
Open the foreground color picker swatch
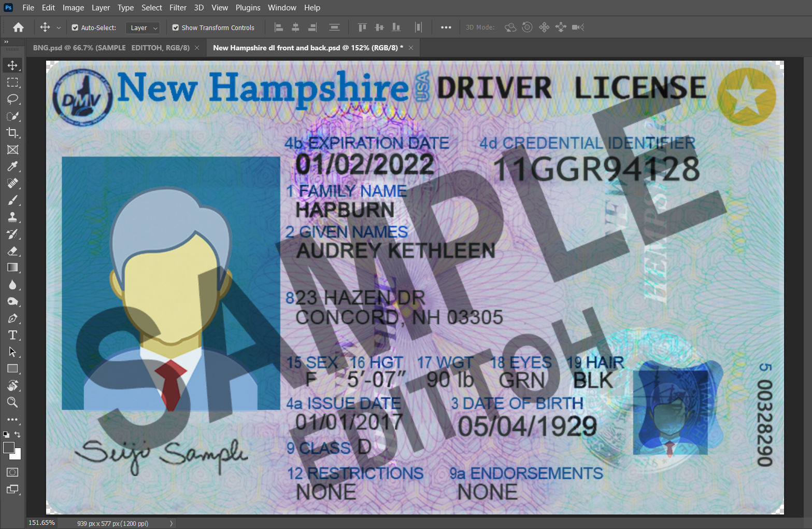8,447
